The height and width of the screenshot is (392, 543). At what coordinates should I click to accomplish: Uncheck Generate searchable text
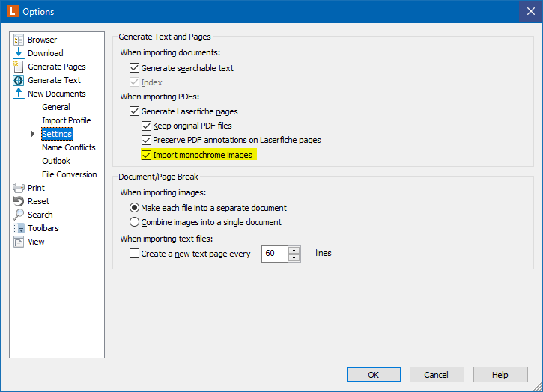click(x=134, y=68)
